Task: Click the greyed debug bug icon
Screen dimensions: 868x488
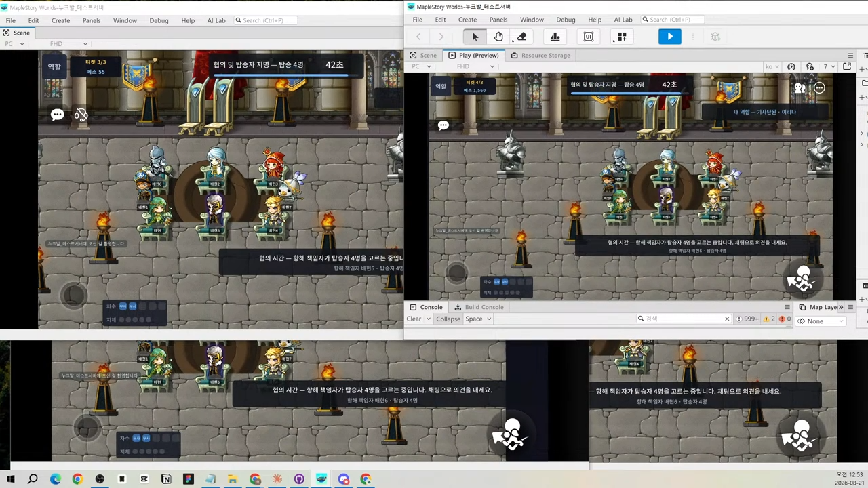Action: (x=715, y=37)
